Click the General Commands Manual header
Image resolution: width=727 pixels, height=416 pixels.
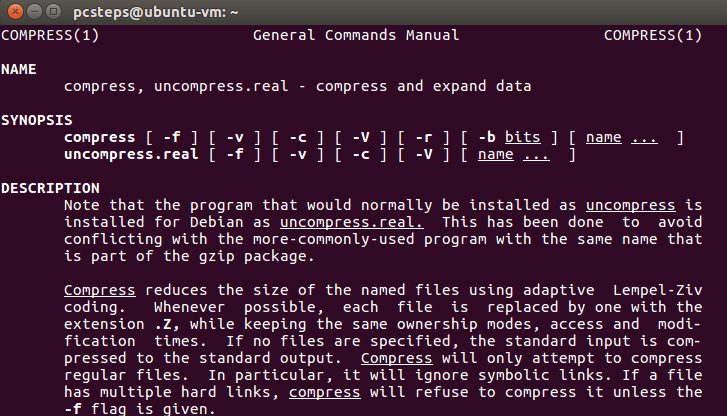coord(356,35)
